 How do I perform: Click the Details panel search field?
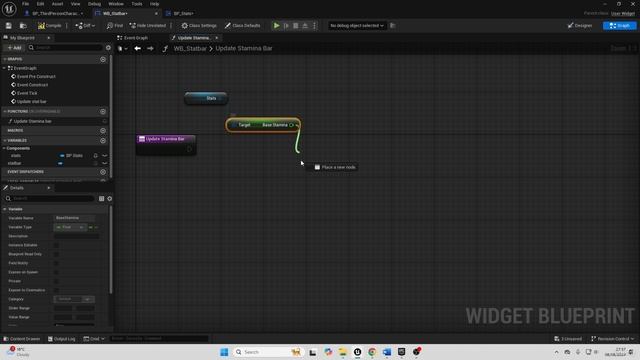tap(50, 199)
